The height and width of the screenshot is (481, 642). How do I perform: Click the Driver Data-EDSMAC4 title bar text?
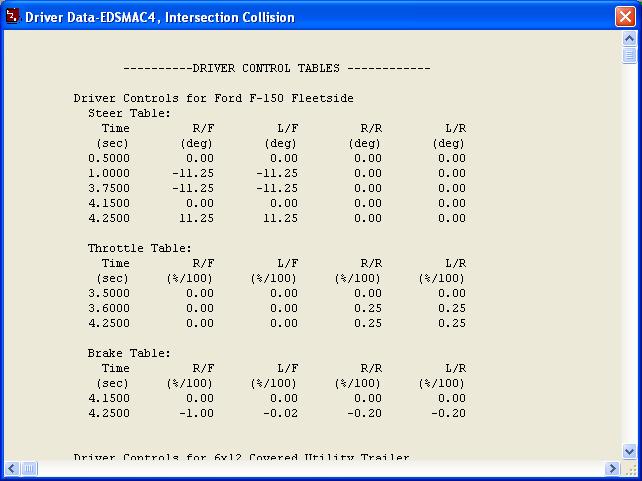[x=160, y=17]
